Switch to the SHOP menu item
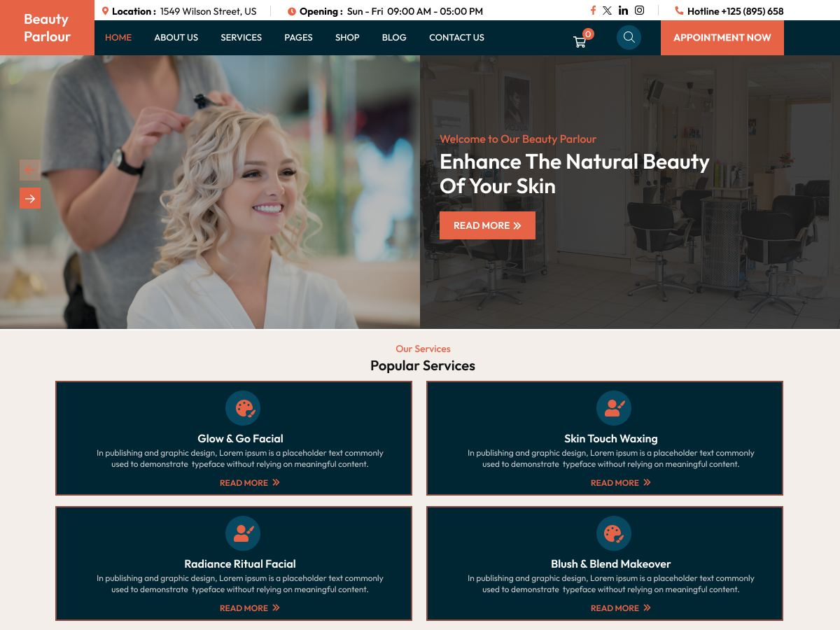840x630 pixels. pos(347,37)
